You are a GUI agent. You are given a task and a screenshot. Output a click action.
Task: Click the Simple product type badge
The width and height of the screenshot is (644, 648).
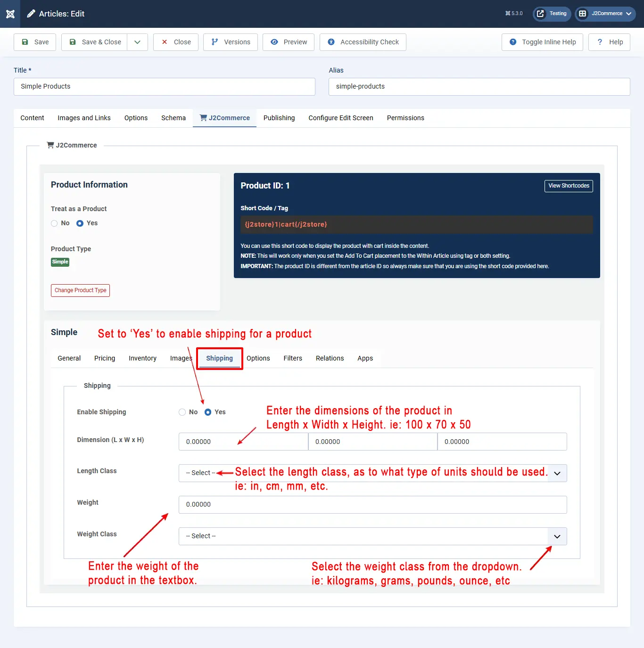[x=60, y=262]
